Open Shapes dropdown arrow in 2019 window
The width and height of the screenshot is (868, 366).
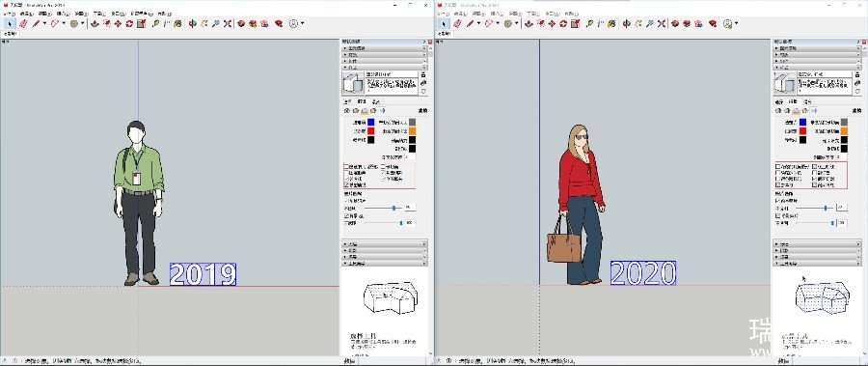coord(83,24)
